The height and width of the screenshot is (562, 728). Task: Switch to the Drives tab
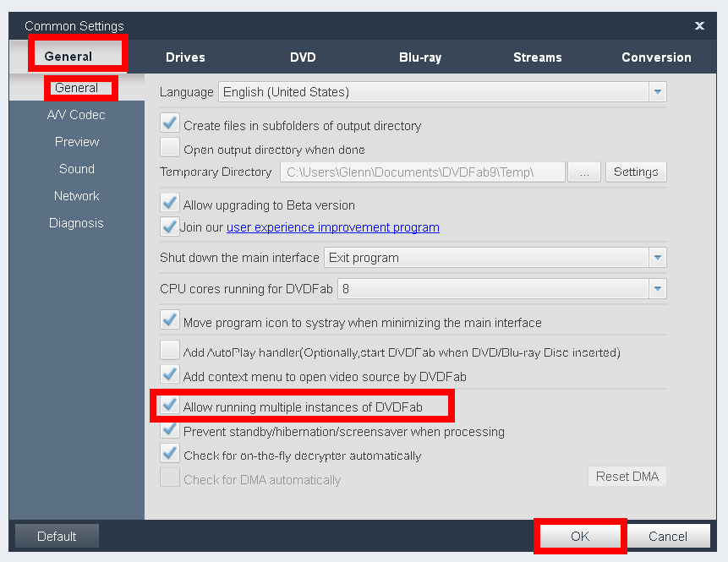click(185, 57)
